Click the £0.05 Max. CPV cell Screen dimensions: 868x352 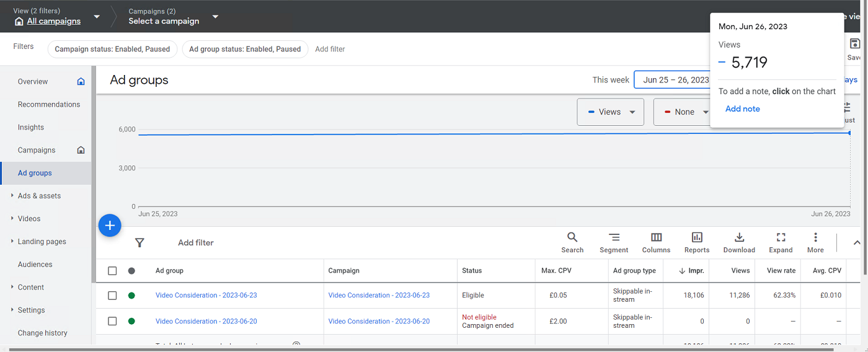pos(558,296)
